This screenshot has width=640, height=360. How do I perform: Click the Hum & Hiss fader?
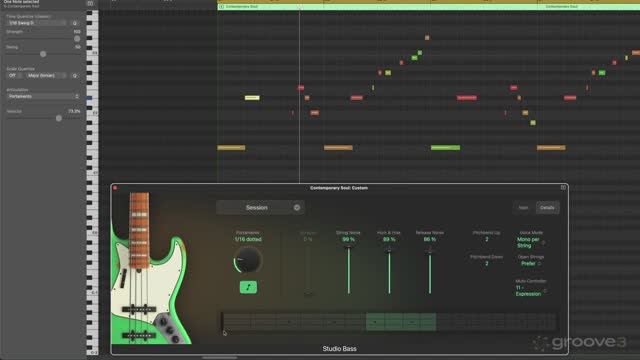(x=389, y=272)
